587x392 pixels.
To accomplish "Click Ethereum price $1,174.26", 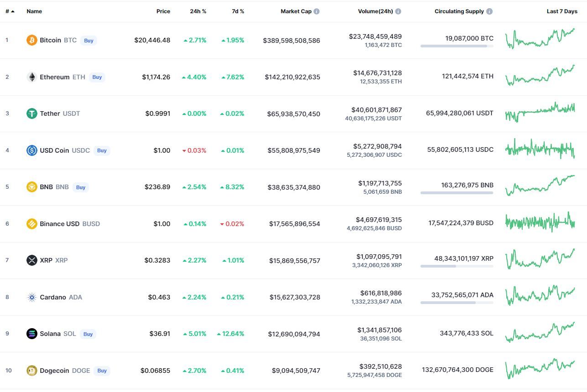I will [156, 77].
